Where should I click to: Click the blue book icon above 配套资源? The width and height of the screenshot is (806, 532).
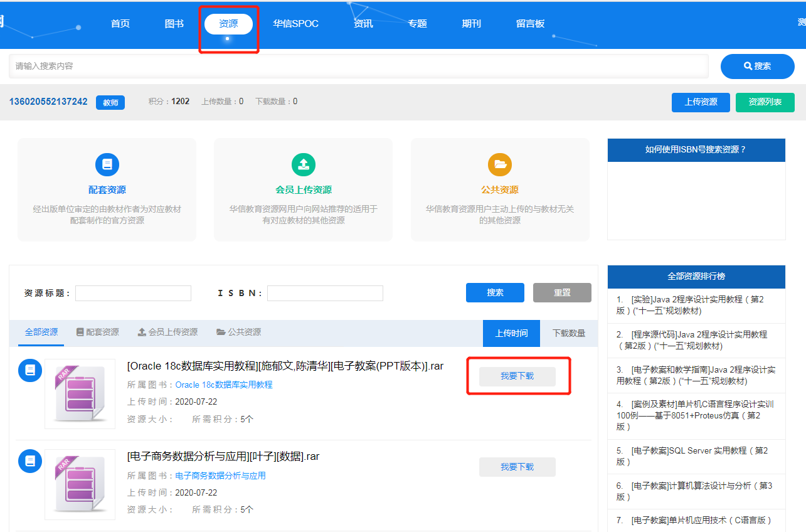tap(107, 164)
